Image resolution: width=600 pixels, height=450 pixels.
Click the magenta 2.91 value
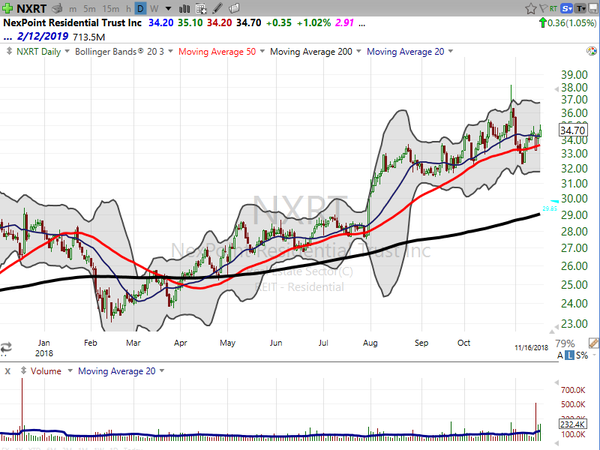pyautogui.click(x=344, y=23)
